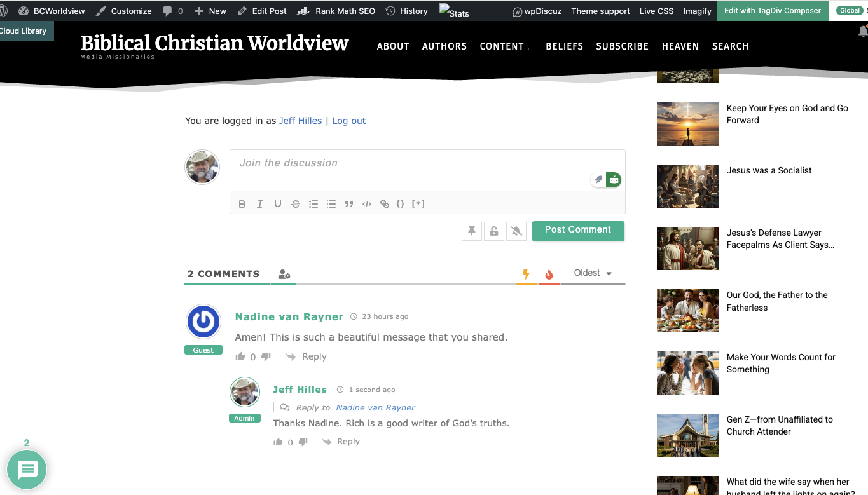Open the Oldest sort dropdown
Screen dimensions: 868x495
tap(593, 273)
